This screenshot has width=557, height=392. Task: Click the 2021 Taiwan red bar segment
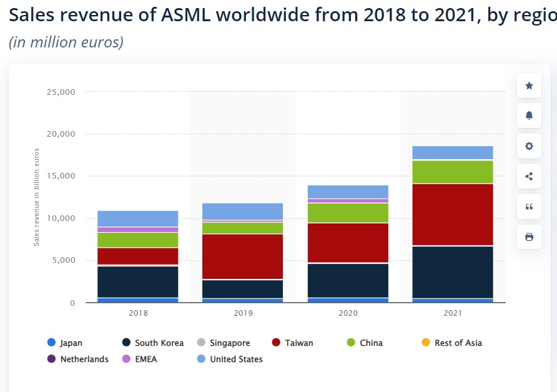(453, 214)
